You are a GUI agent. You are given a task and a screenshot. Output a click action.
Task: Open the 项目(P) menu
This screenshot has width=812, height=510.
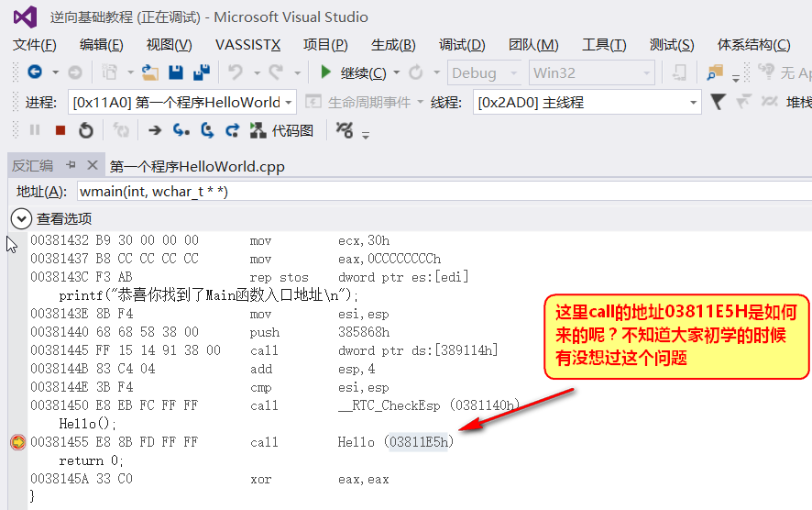click(325, 45)
